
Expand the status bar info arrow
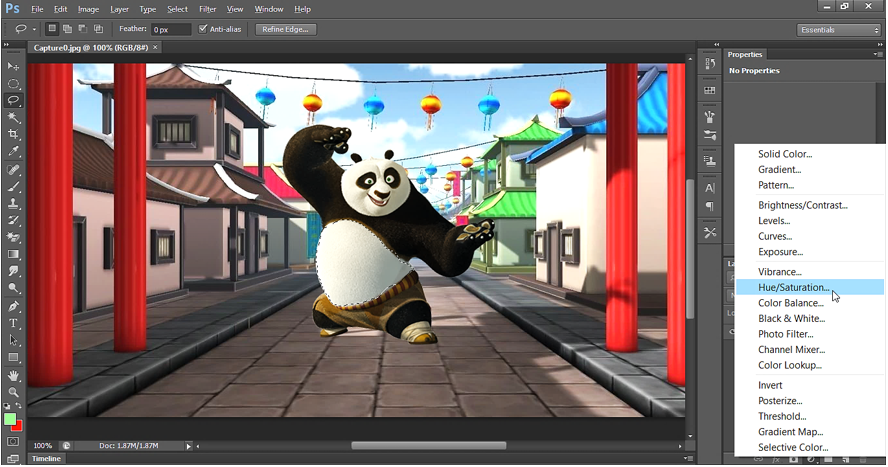click(x=189, y=446)
